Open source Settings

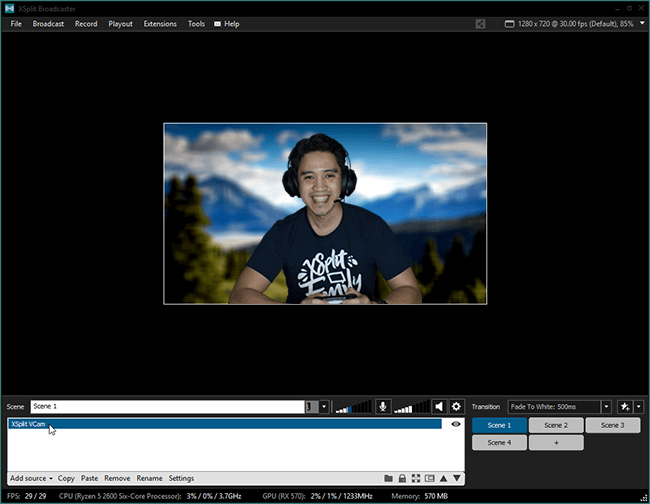[x=181, y=478]
